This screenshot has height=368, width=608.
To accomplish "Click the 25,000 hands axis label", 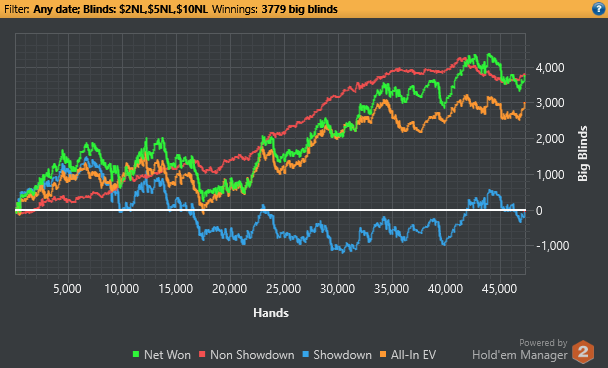I will (283, 289).
